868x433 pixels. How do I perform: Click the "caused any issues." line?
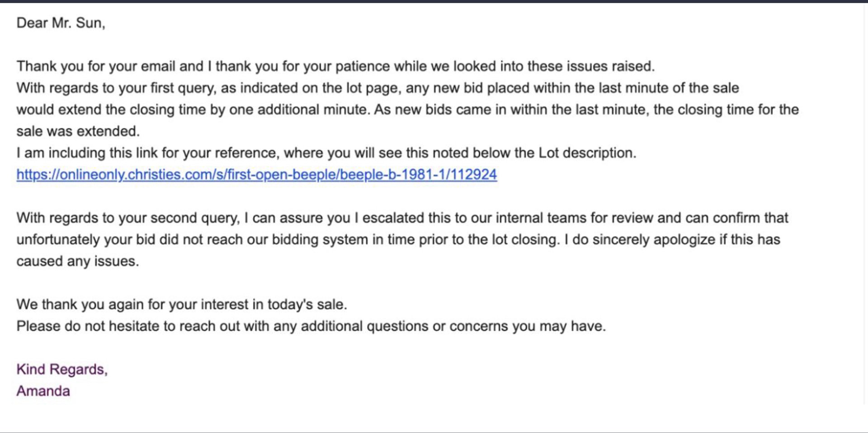78,261
